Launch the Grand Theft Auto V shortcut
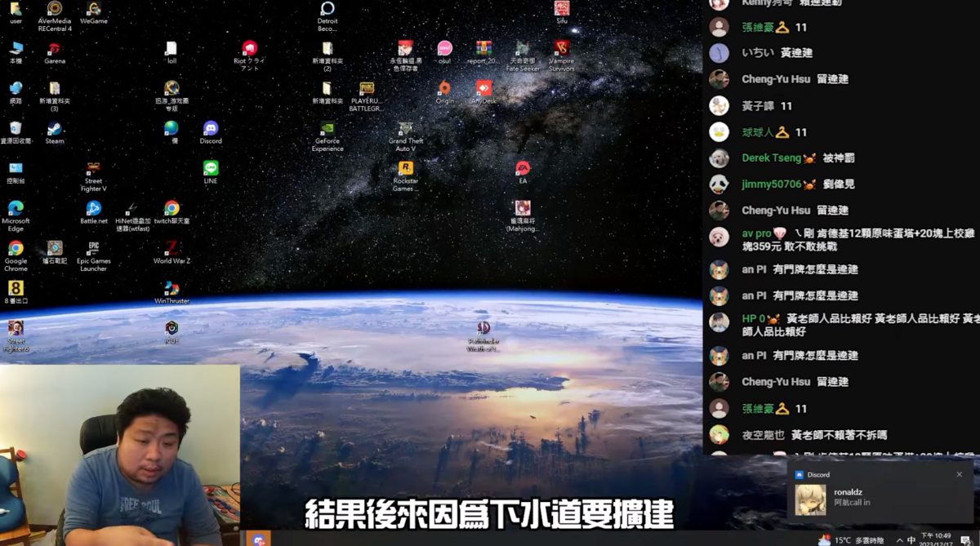The width and height of the screenshot is (980, 546). click(x=405, y=136)
